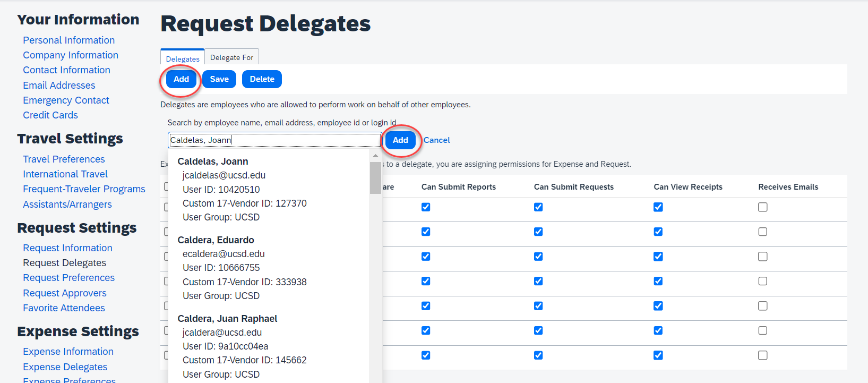Open the Delegates tab

pos(183,58)
